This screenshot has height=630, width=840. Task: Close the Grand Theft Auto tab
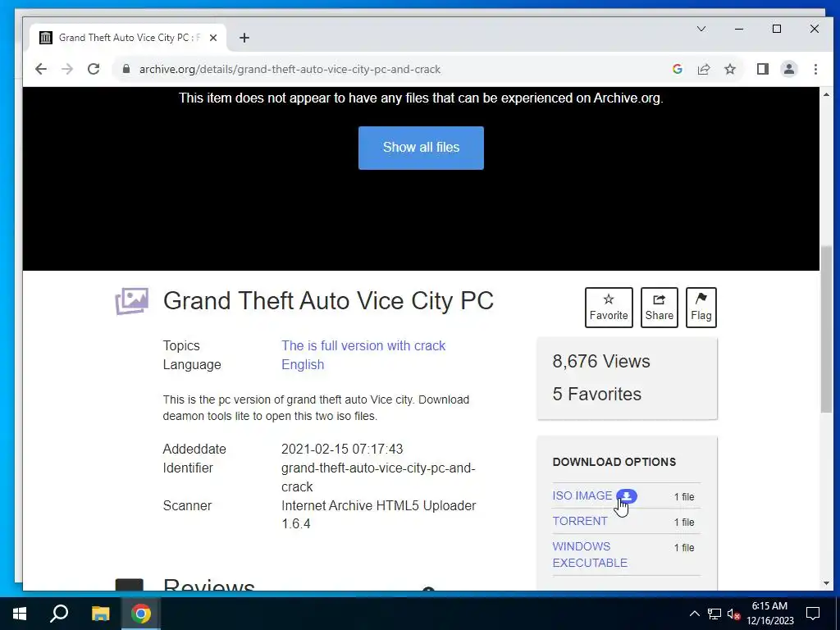[213, 38]
